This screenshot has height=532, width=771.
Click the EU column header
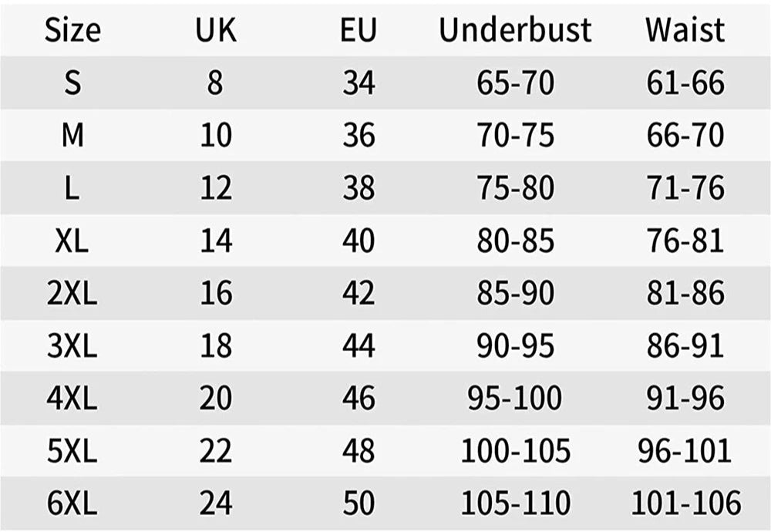pos(359,30)
